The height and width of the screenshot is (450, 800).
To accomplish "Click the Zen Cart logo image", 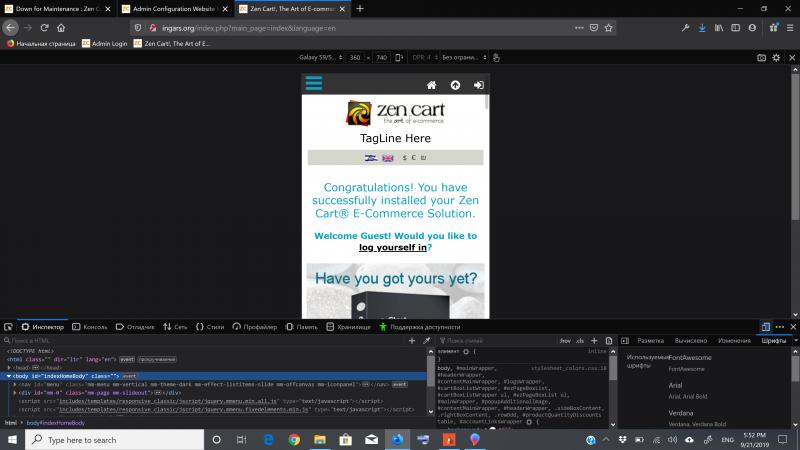I will 395,113.
